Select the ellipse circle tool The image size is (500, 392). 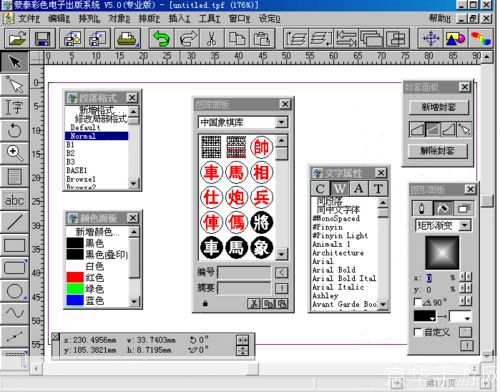(14, 291)
